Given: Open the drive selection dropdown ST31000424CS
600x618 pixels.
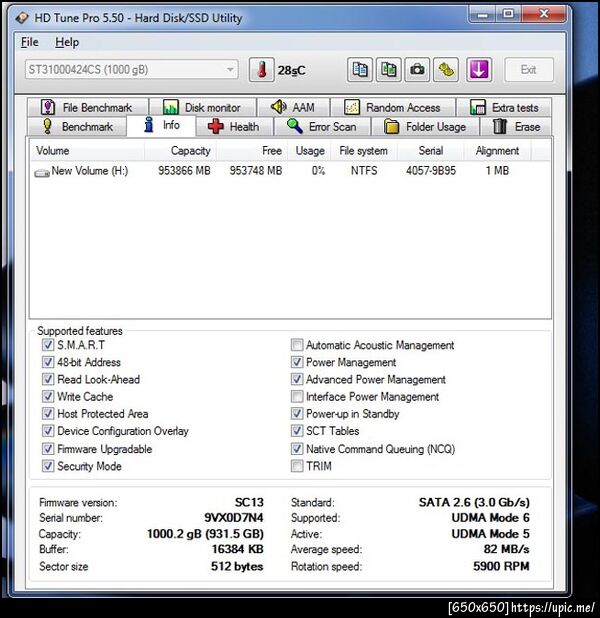Looking at the screenshot, I should point(132,70).
